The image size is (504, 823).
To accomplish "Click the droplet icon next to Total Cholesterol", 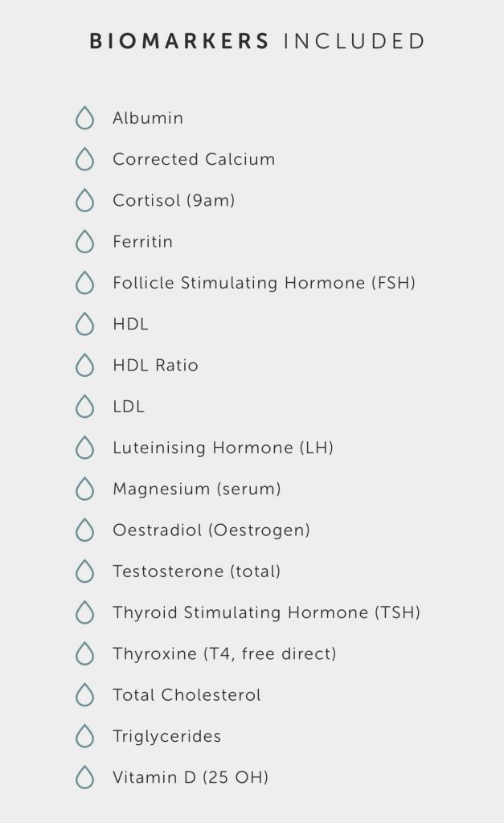I will (x=84, y=695).
